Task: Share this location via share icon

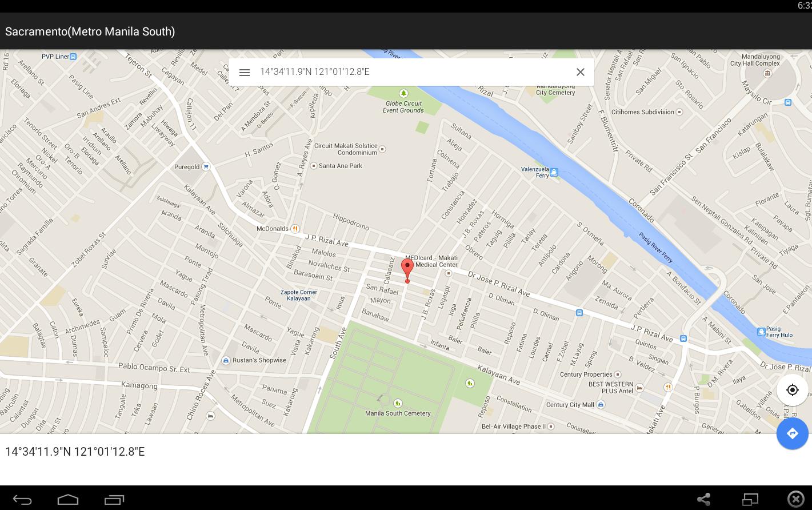Action: [x=703, y=499]
